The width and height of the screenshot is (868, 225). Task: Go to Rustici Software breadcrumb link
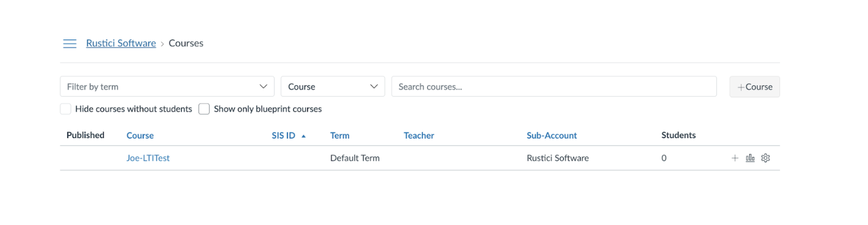(x=121, y=43)
